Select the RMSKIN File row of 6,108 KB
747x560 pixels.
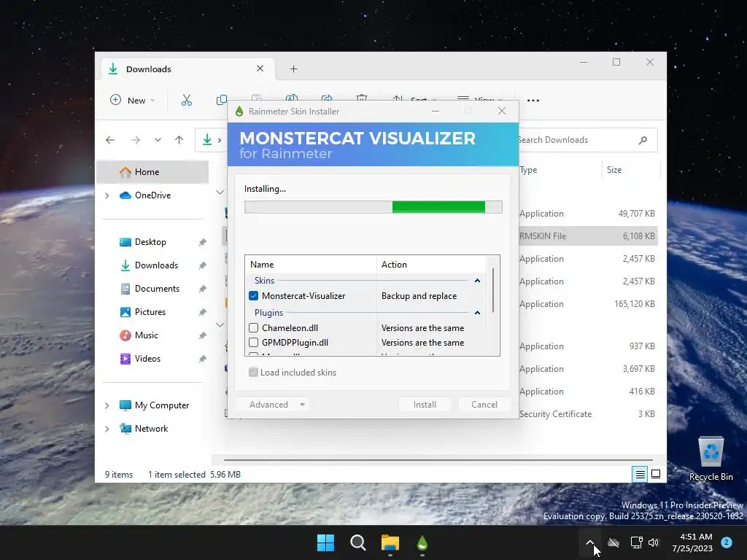coord(588,236)
